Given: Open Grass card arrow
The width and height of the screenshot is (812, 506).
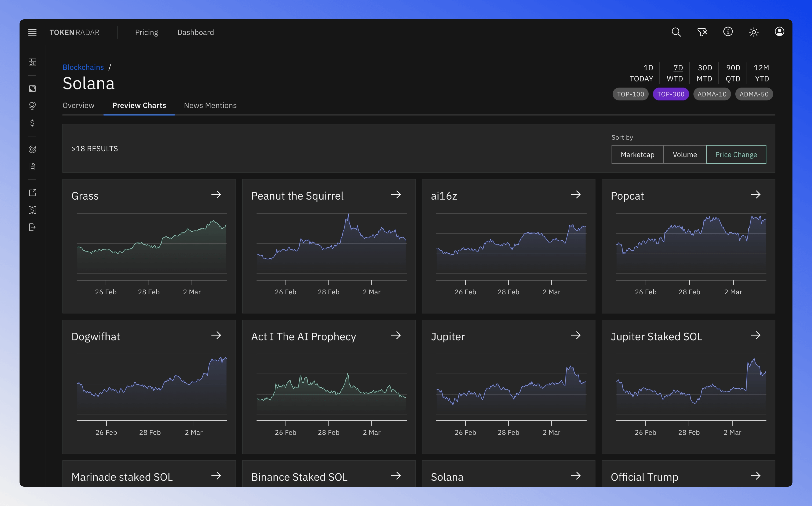Looking at the screenshot, I should (x=216, y=195).
